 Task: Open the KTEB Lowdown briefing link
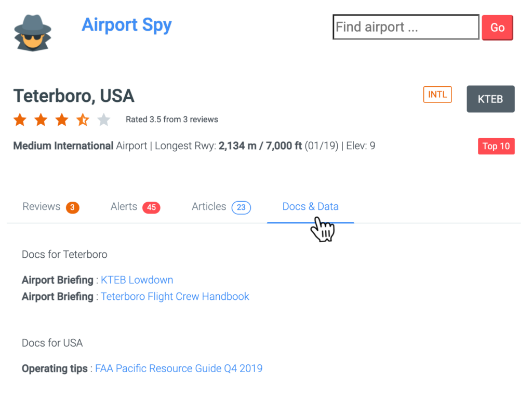coord(137,280)
